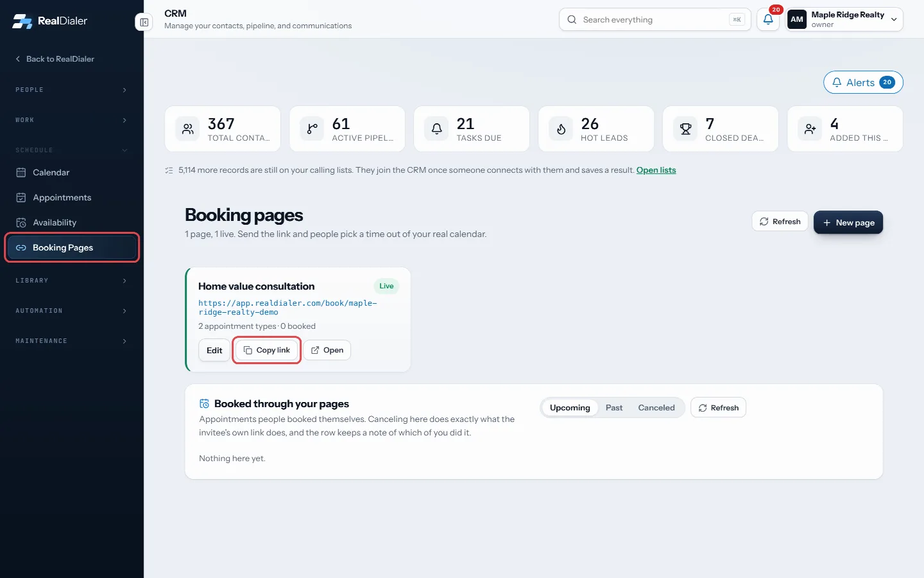This screenshot has height=578, width=924.
Task: Refresh the booked appointments list
Action: point(718,408)
